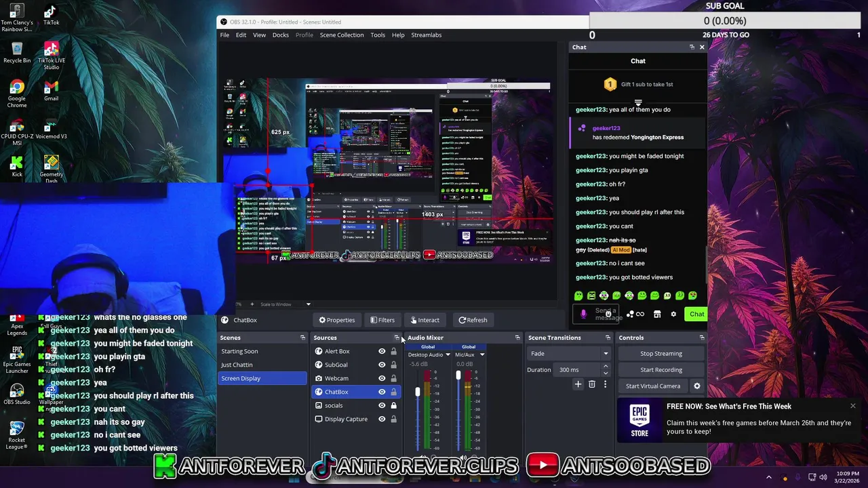Adjust Mic/Aux volume slider
Viewport: 868px width, 488px height.
point(458,375)
